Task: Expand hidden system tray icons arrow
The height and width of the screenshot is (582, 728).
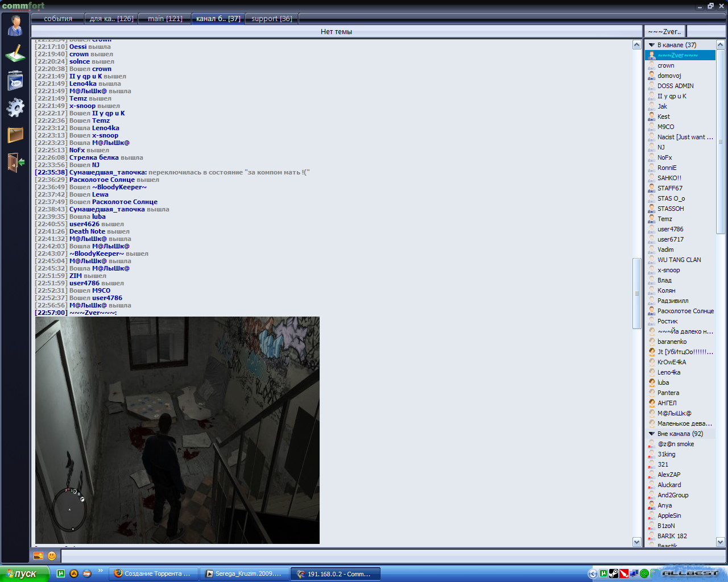Action: pyautogui.click(x=593, y=573)
